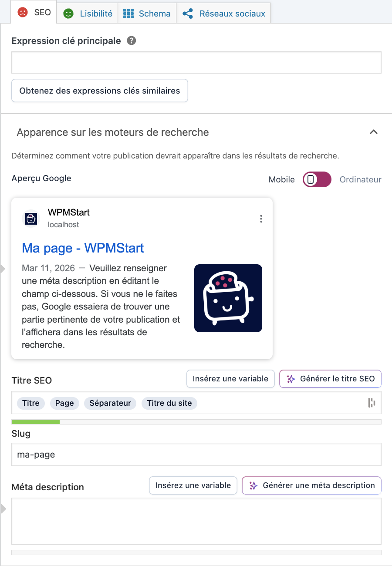
Task: Click the help question mark next to Expression clé principale
Action: click(x=131, y=41)
